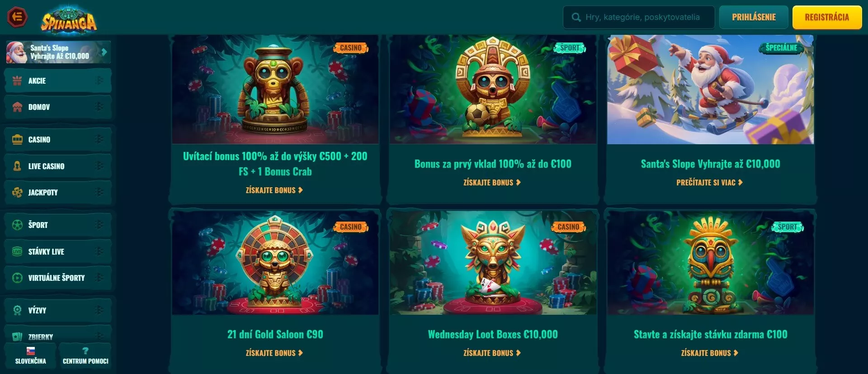
Task: Collapse the sidebar with the hexagon menu icon
Action: [18, 17]
